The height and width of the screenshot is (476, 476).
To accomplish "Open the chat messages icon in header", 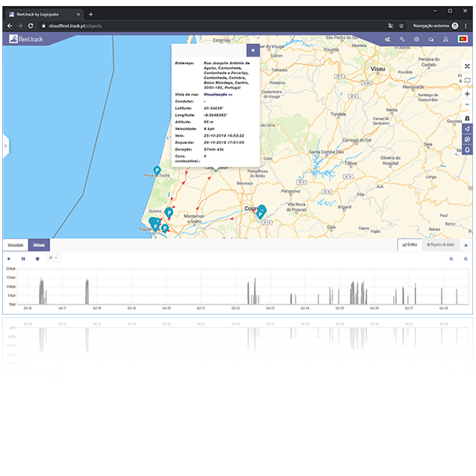I will [430, 39].
